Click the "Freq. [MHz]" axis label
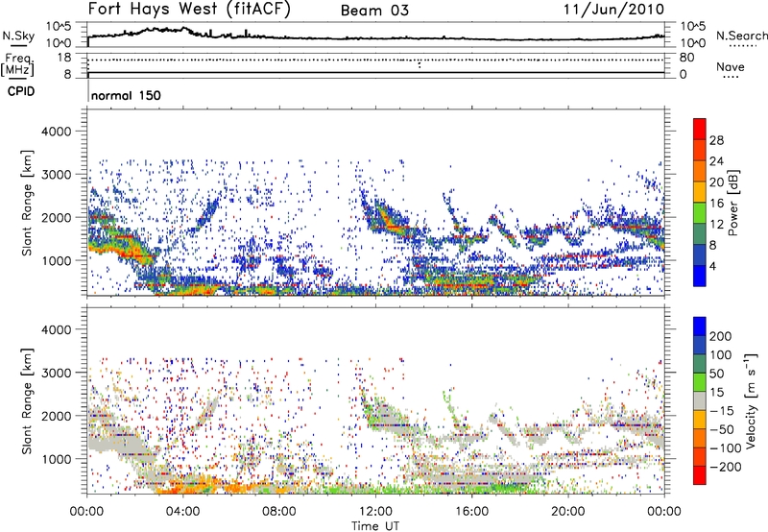 (x=18, y=65)
